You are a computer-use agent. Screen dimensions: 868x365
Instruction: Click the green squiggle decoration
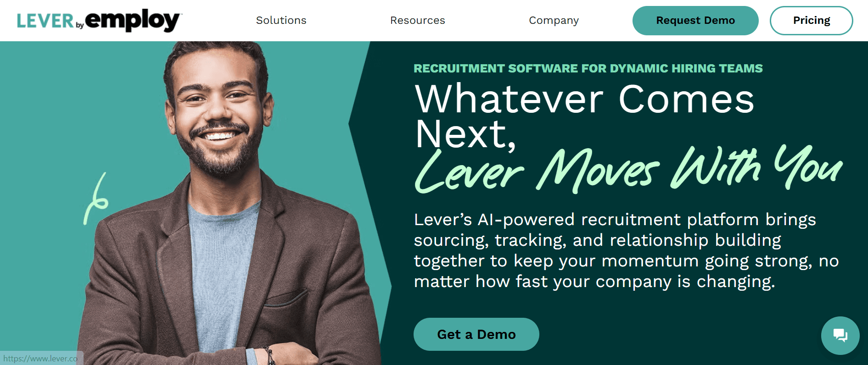click(95, 199)
